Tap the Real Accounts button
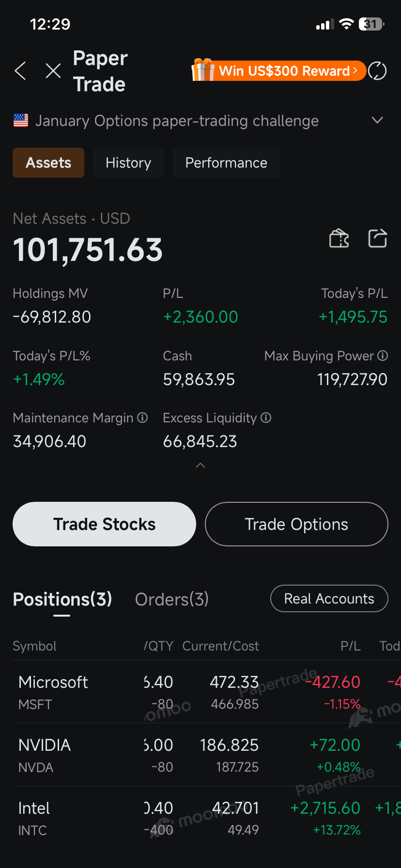The width and height of the screenshot is (401, 868). 329,599
